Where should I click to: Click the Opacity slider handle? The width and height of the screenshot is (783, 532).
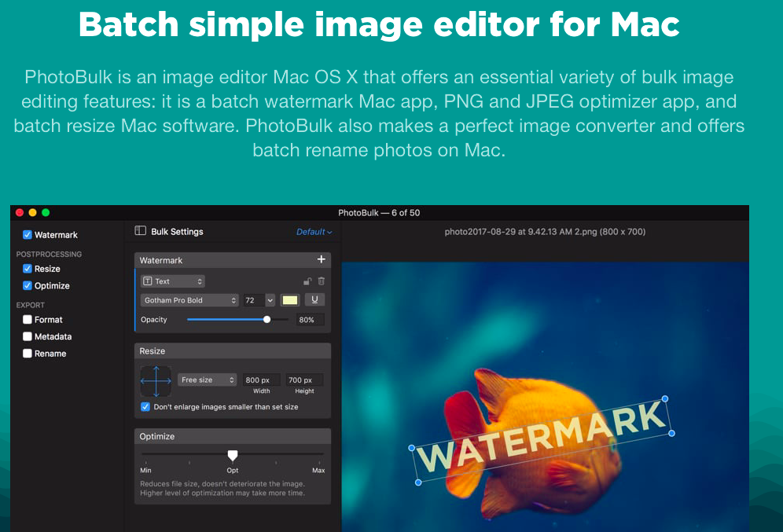point(267,319)
